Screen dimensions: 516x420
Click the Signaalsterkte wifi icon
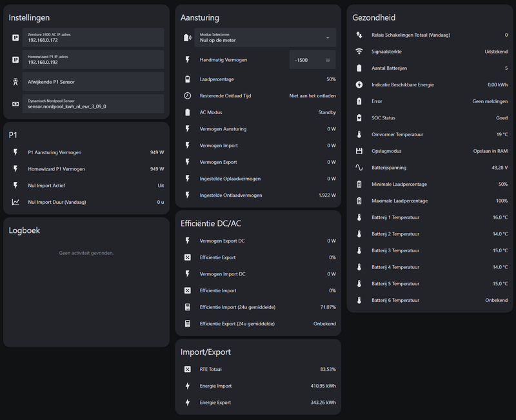[x=359, y=52]
